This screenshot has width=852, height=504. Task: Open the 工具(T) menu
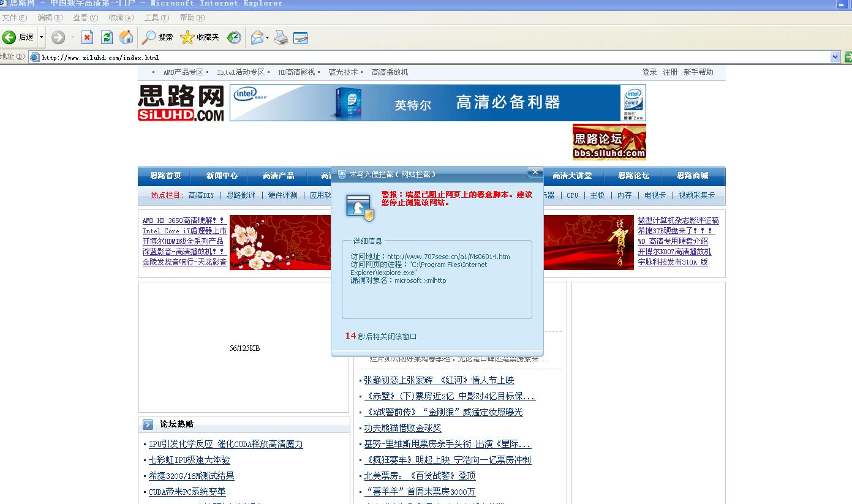click(157, 18)
